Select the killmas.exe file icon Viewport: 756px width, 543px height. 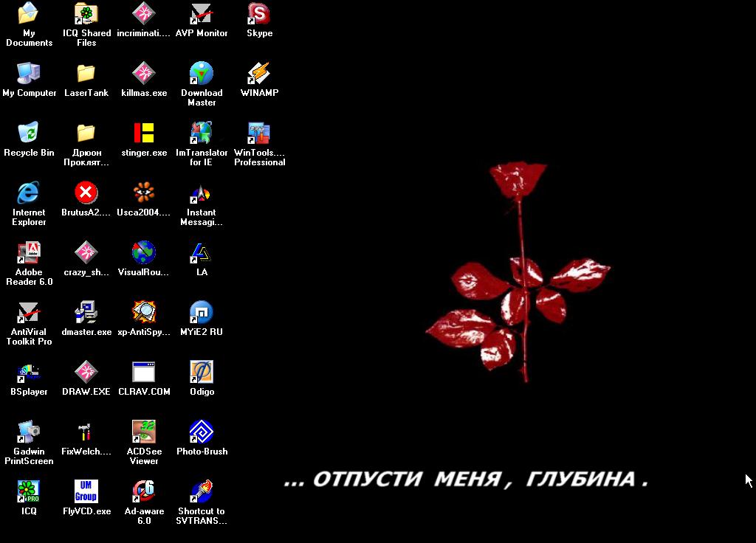pyautogui.click(x=144, y=73)
